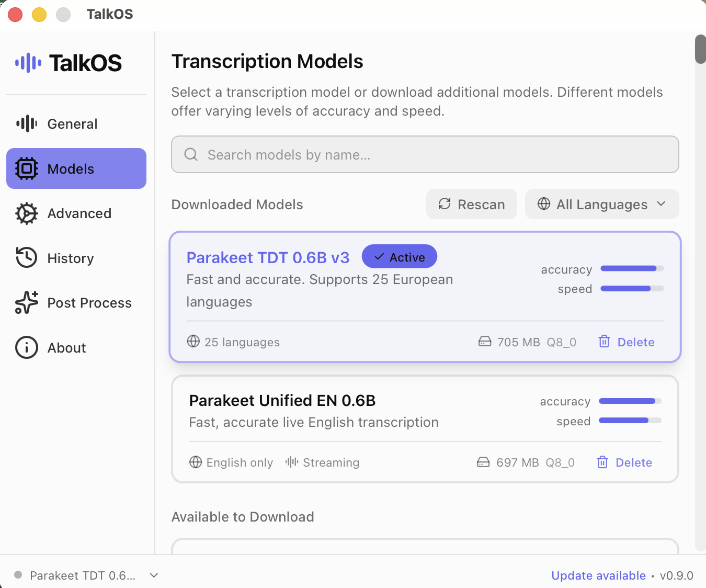
Task: Click speed bar of Parakeet Unified EN
Action: [630, 420]
